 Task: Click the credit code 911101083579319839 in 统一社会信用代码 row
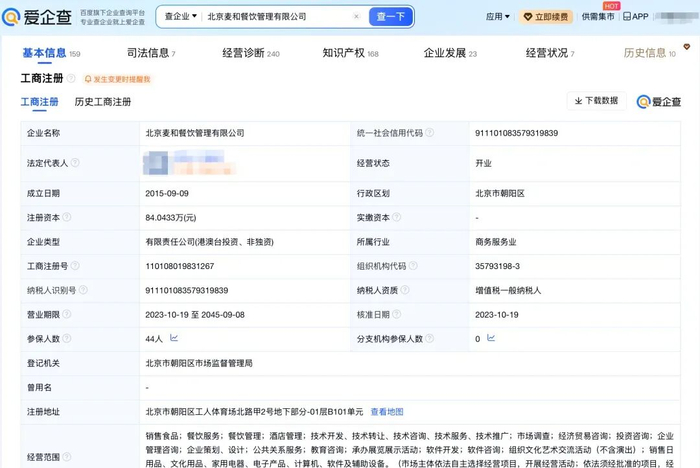[x=517, y=133]
